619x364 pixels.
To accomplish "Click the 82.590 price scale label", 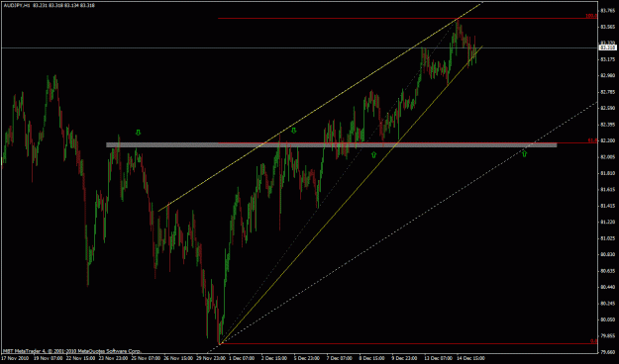I will coord(608,108).
